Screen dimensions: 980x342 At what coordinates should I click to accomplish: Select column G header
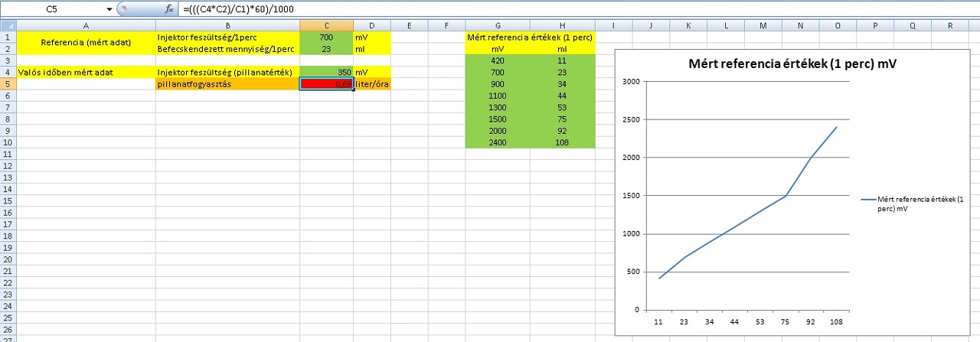click(x=498, y=25)
